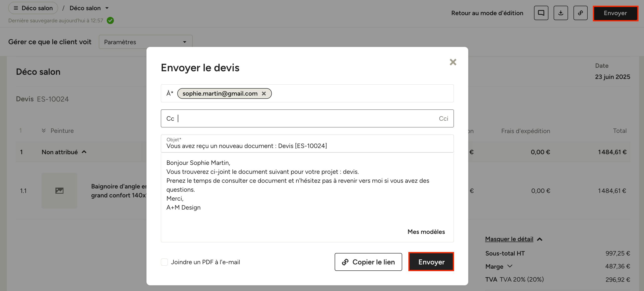Click the Cc input field
Image resolution: width=644 pixels, height=291 pixels.
click(x=307, y=118)
